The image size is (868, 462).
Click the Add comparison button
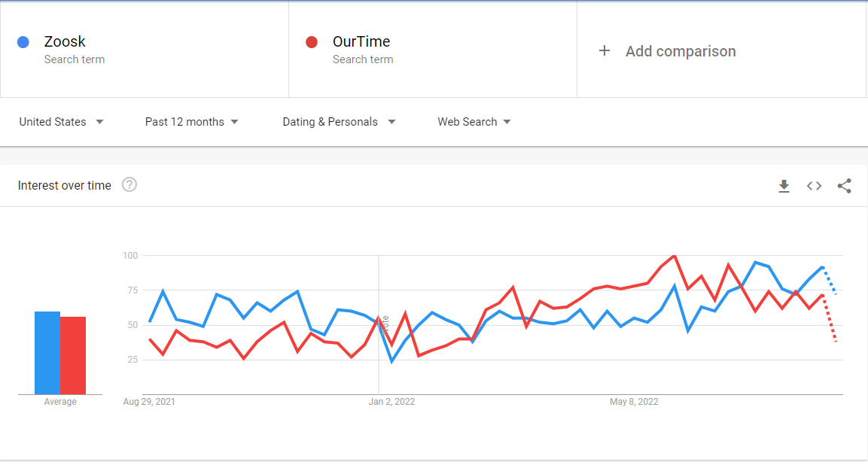point(680,51)
